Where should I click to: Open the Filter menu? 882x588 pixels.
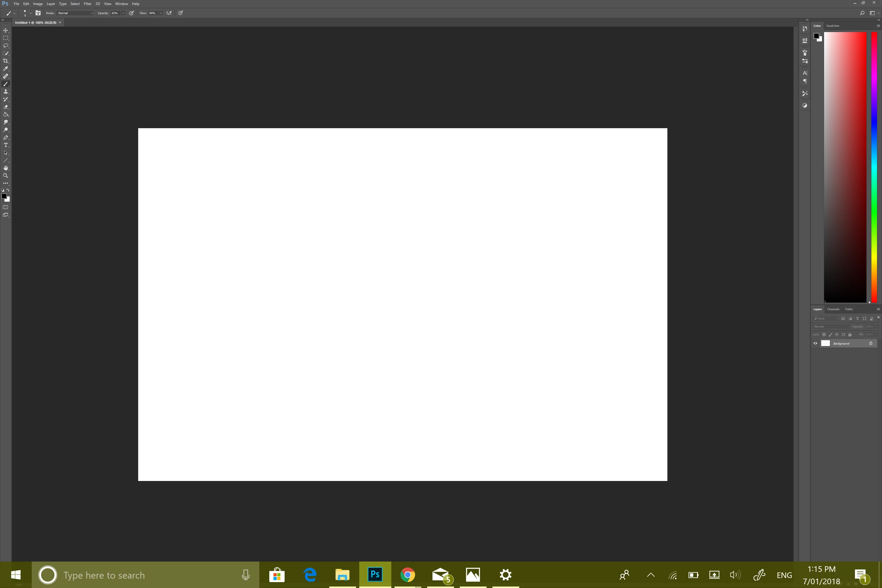87,4
